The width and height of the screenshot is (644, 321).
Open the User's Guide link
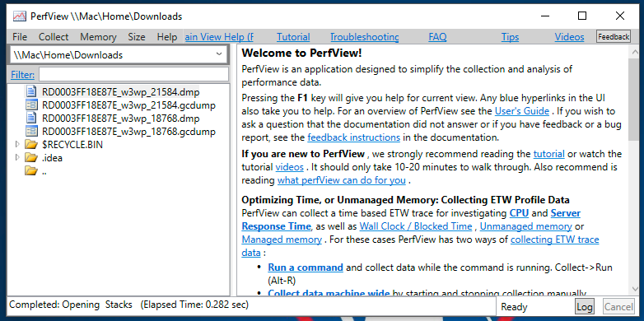coord(521,111)
